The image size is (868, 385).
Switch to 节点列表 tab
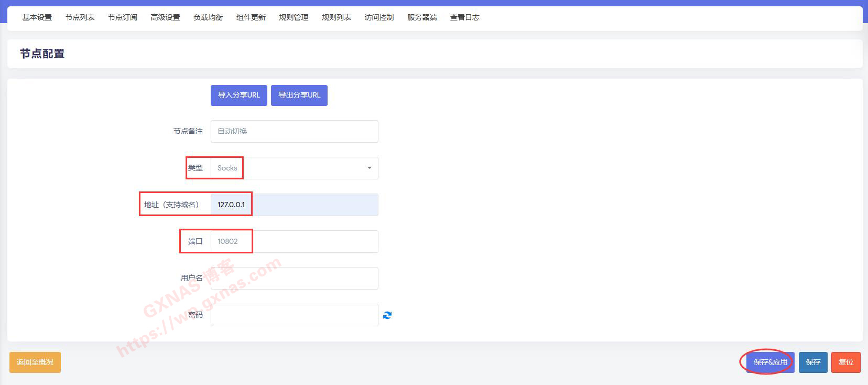pos(80,17)
